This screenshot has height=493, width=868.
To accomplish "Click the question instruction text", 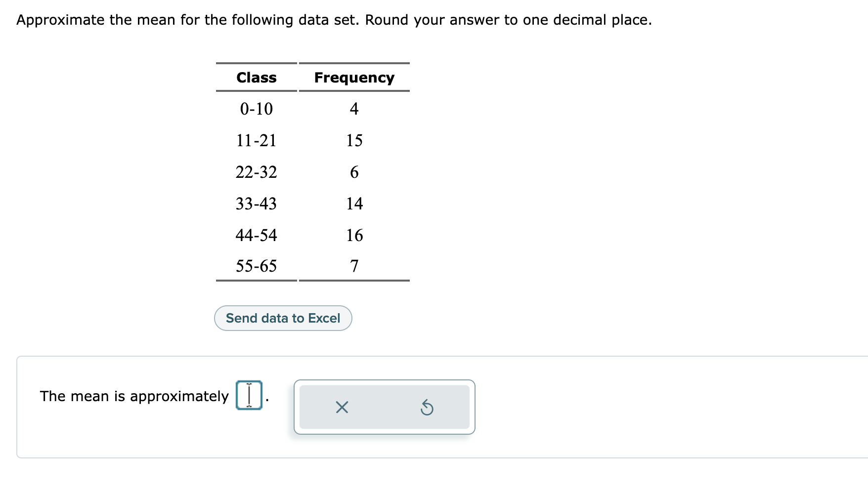I will (334, 19).
